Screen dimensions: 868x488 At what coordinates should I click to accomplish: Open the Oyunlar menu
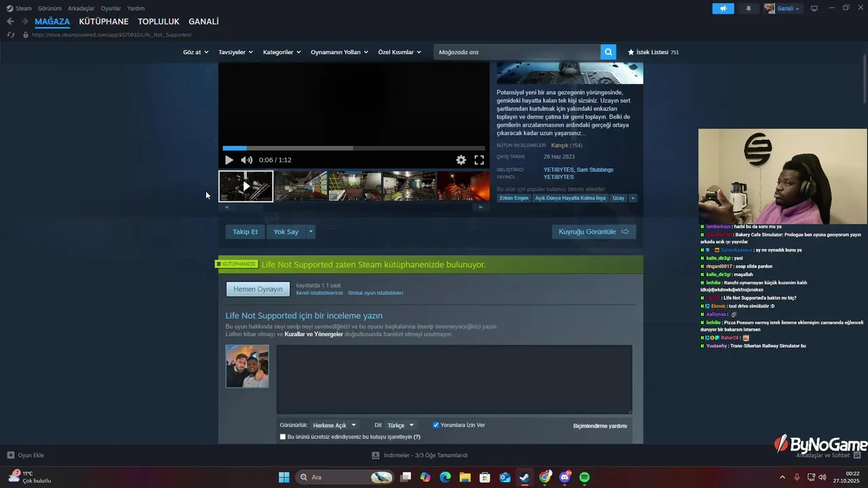[x=111, y=8]
